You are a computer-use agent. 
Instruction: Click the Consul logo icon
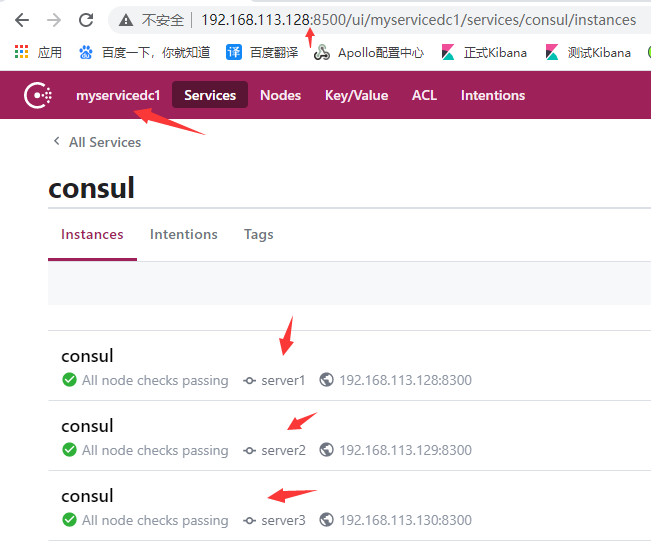point(38,95)
